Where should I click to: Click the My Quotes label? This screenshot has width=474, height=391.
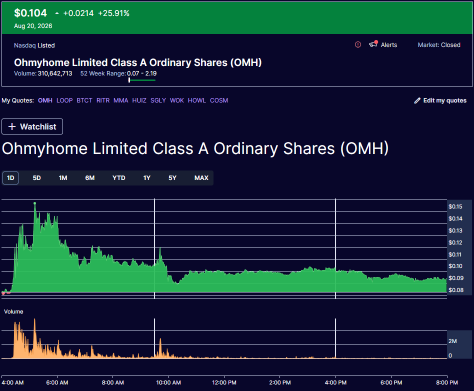pos(18,101)
